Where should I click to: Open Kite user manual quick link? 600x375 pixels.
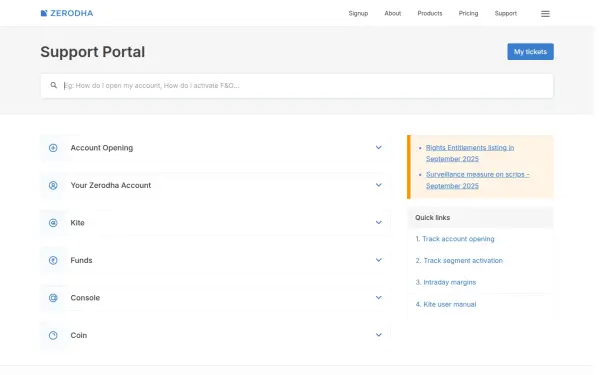tap(450, 305)
